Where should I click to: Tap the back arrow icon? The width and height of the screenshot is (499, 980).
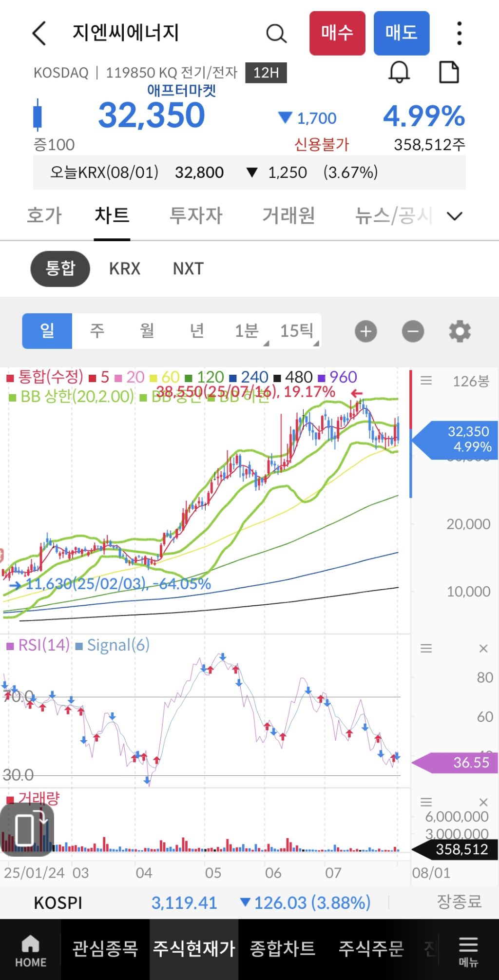[39, 34]
